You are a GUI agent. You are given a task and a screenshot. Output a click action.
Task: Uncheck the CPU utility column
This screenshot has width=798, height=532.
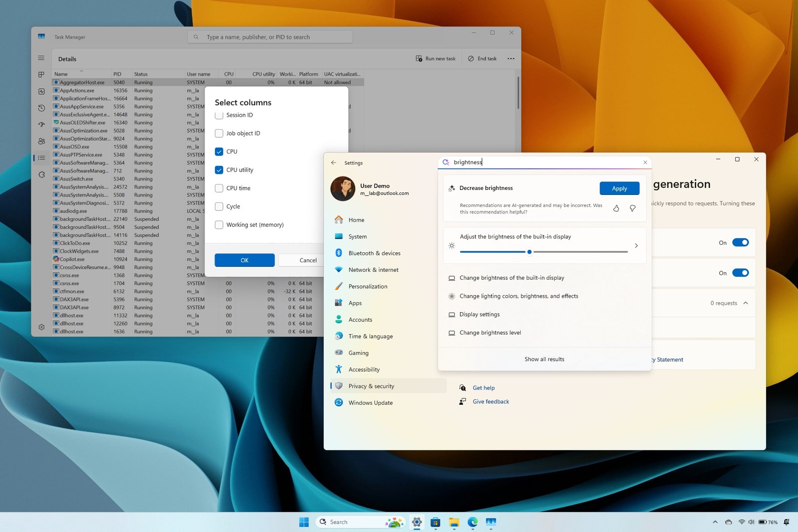pyautogui.click(x=219, y=170)
